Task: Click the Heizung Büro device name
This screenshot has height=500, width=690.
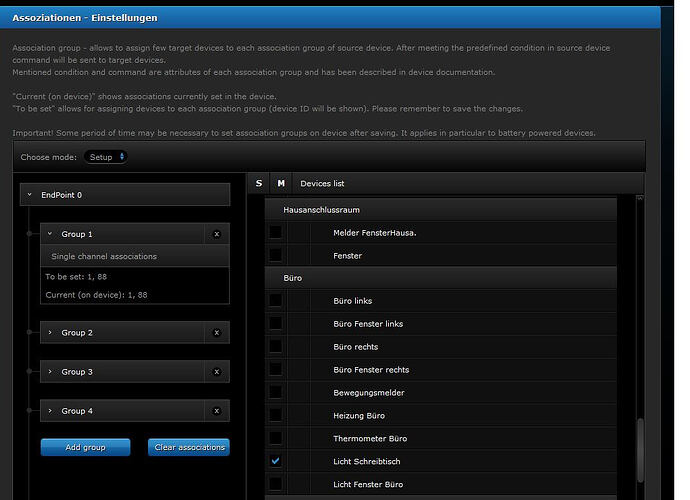Action: pos(359,415)
